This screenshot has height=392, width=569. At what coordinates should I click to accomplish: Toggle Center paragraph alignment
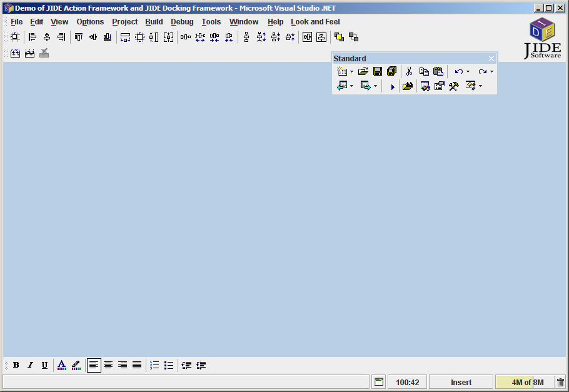click(x=108, y=365)
